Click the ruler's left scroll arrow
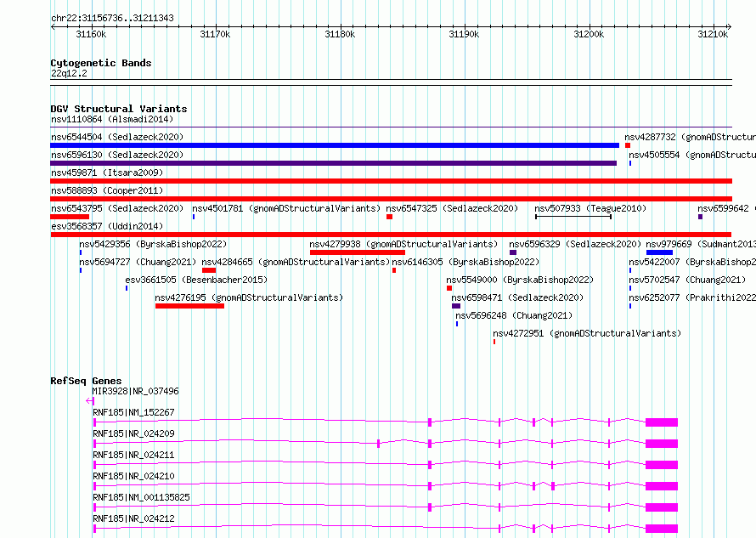This screenshot has width=756, height=538. (53, 27)
